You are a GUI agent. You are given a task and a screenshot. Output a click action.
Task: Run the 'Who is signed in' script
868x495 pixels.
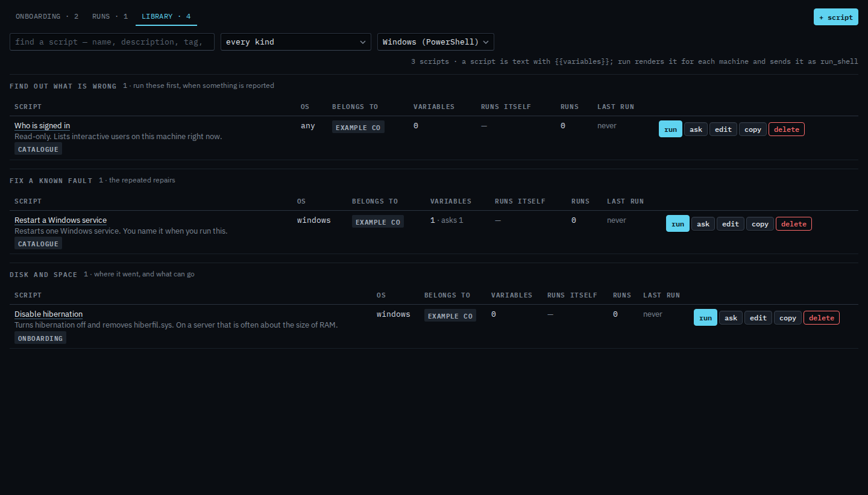coord(670,129)
